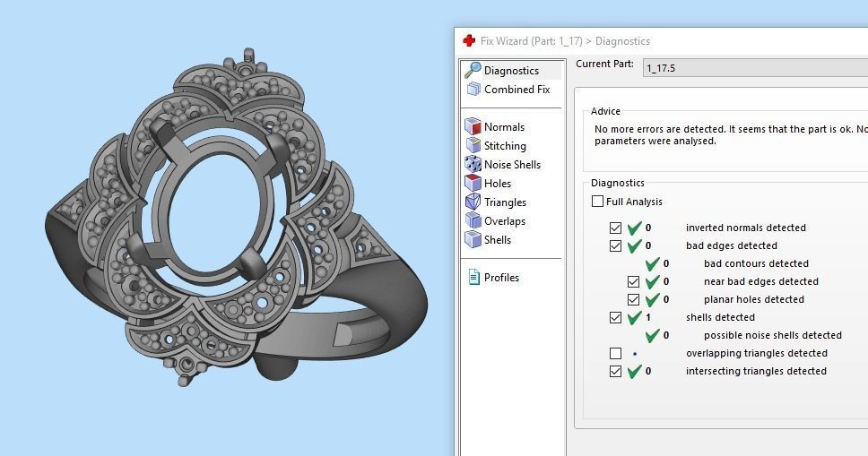Uncheck bad edges detected checkbox
Screen dimensions: 868x456
pyautogui.click(x=615, y=245)
